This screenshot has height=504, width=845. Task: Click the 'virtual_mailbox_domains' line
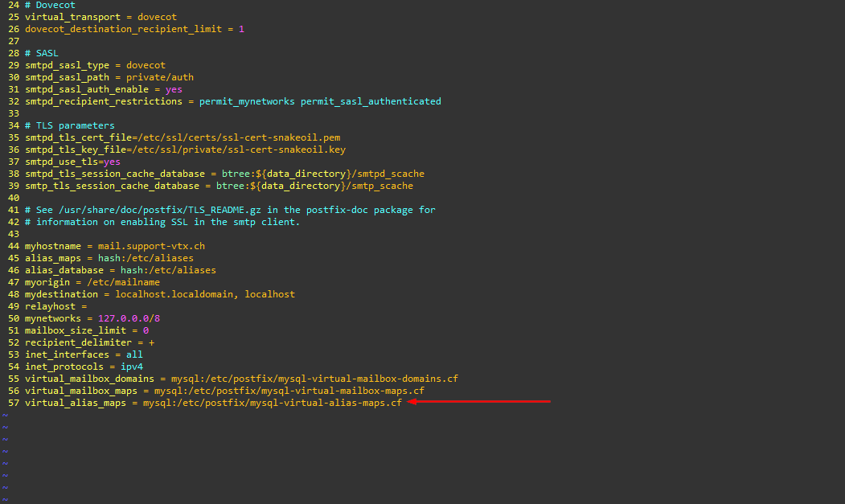241,379
